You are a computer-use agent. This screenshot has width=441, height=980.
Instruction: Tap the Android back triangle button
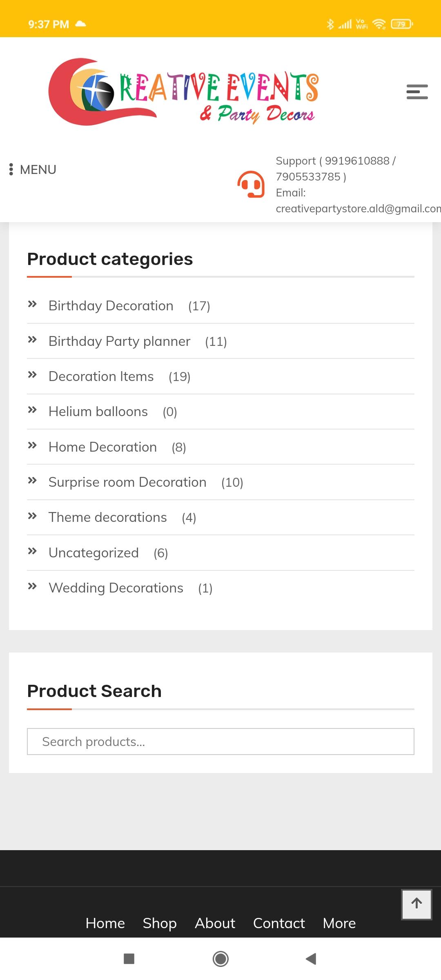[311, 959]
